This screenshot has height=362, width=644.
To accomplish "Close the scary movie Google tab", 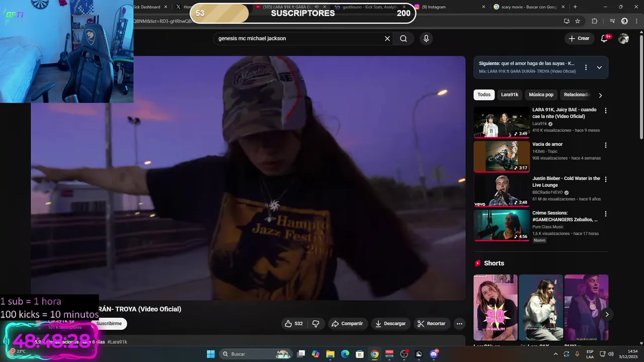I will click(x=563, y=7).
